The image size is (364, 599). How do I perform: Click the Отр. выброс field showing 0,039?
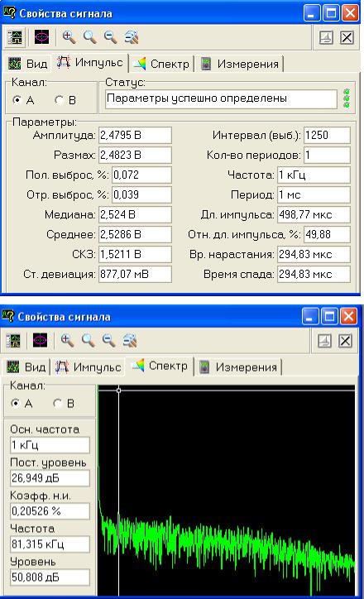[141, 194]
